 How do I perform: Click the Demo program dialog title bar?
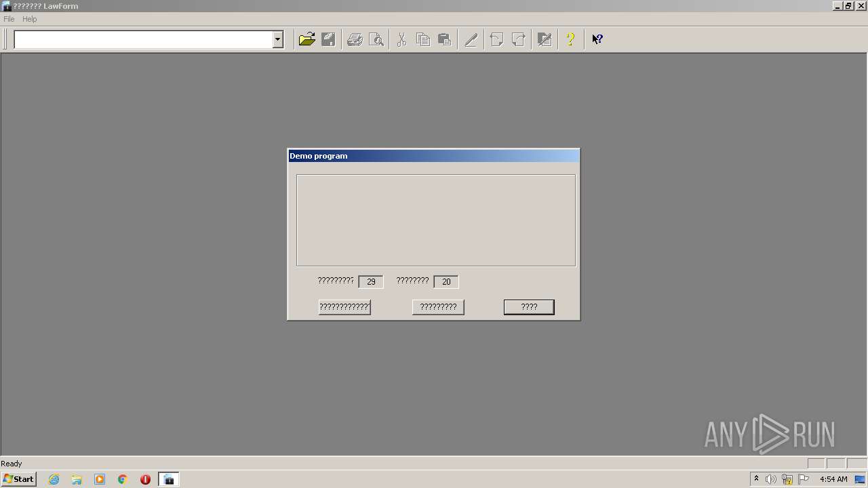point(434,156)
